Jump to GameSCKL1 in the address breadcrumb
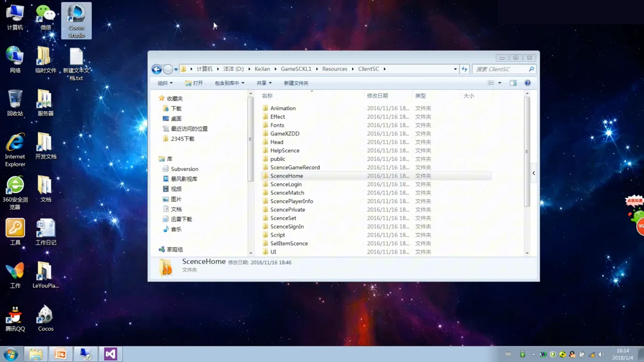The image size is (644, 362). [296, 69]
